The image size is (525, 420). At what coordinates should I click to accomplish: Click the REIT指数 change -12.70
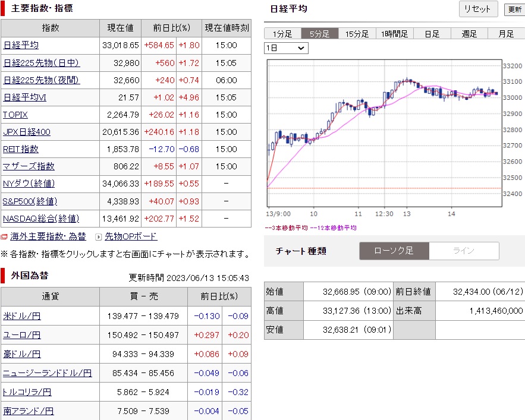tap(162, 149)
